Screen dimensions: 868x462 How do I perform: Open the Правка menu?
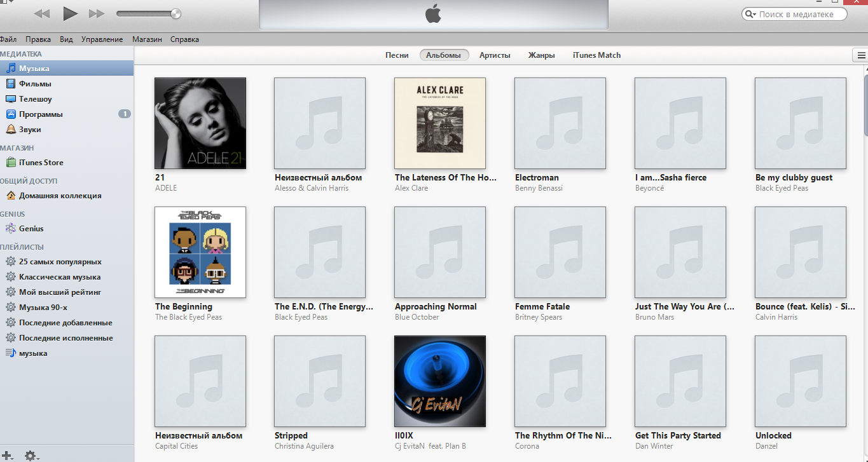(38, 39)
